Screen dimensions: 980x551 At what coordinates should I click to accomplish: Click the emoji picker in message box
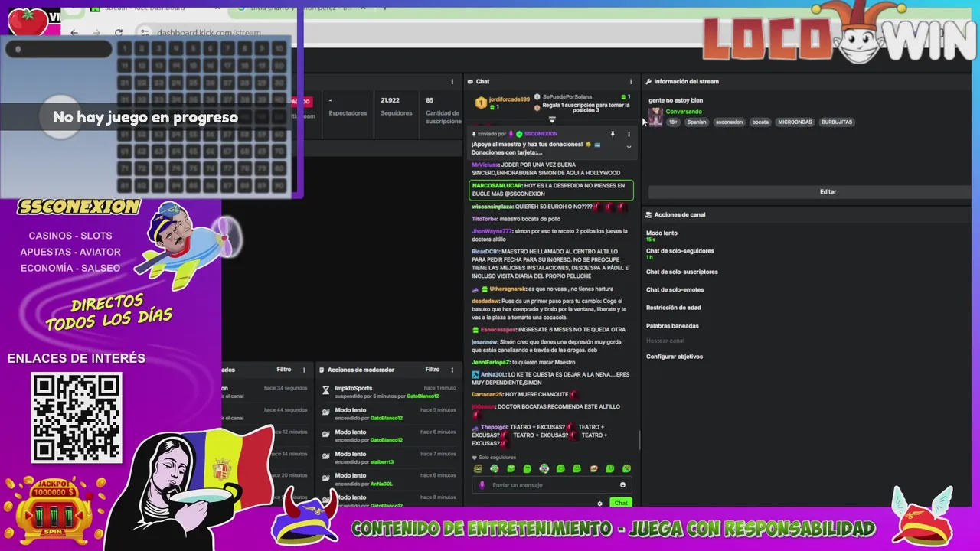(x=622, y=484)
